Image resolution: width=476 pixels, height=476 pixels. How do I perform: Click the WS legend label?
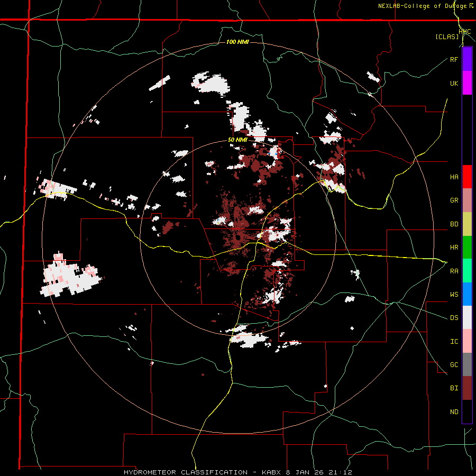[x=454, y=295]
